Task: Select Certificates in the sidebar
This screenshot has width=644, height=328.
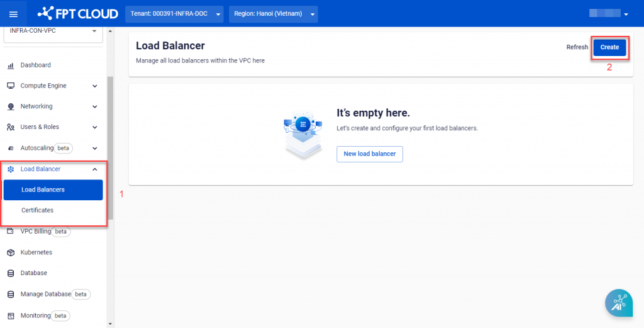Action: click(38, 210)
